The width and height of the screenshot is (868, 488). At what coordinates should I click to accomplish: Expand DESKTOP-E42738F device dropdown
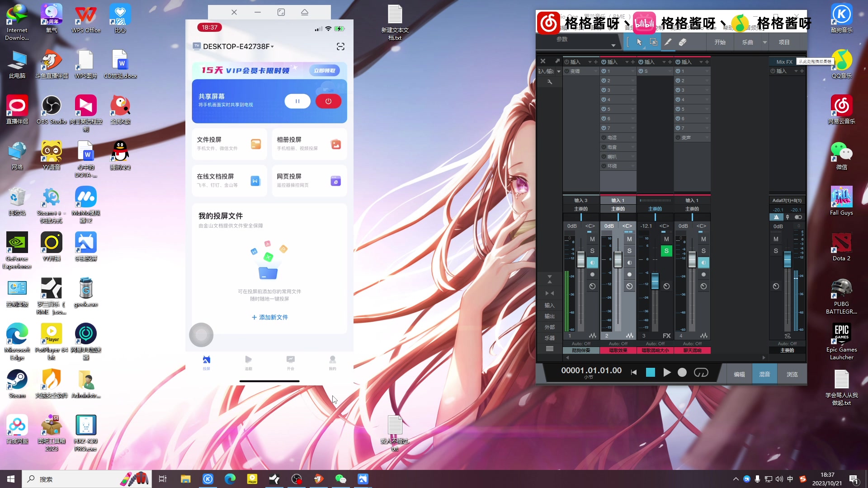272,47
